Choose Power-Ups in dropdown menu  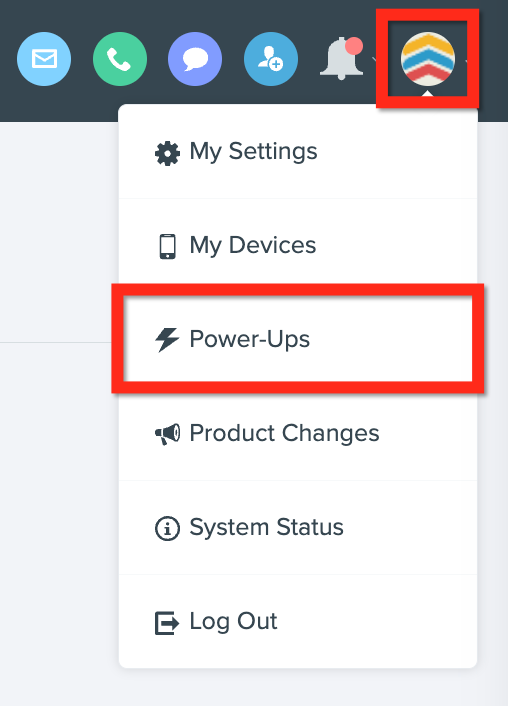click(298, 339)
